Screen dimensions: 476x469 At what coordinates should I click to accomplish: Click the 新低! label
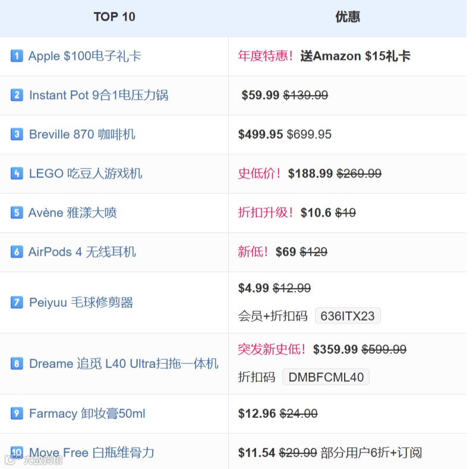pos(253,252)
